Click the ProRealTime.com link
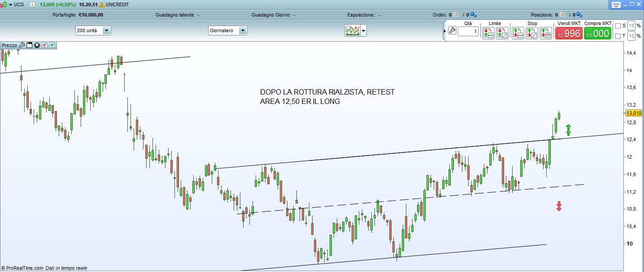 25,268
